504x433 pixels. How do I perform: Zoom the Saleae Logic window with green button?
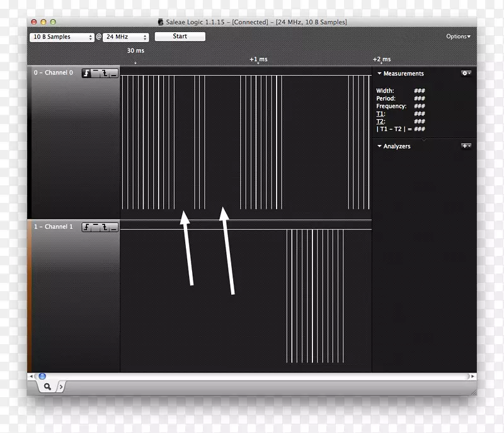[x=53, y=22]
